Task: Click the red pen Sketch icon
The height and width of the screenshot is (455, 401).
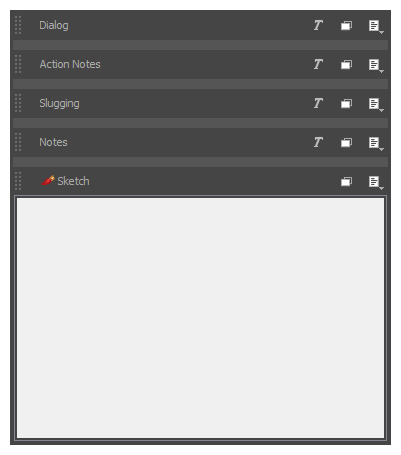Action: (x=48, y=180)
